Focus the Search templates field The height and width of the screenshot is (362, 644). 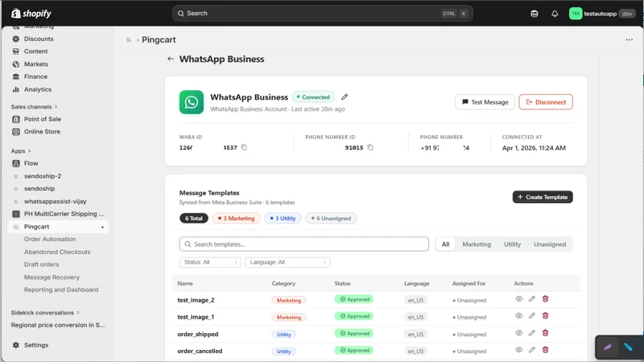[x=304, y=245]
